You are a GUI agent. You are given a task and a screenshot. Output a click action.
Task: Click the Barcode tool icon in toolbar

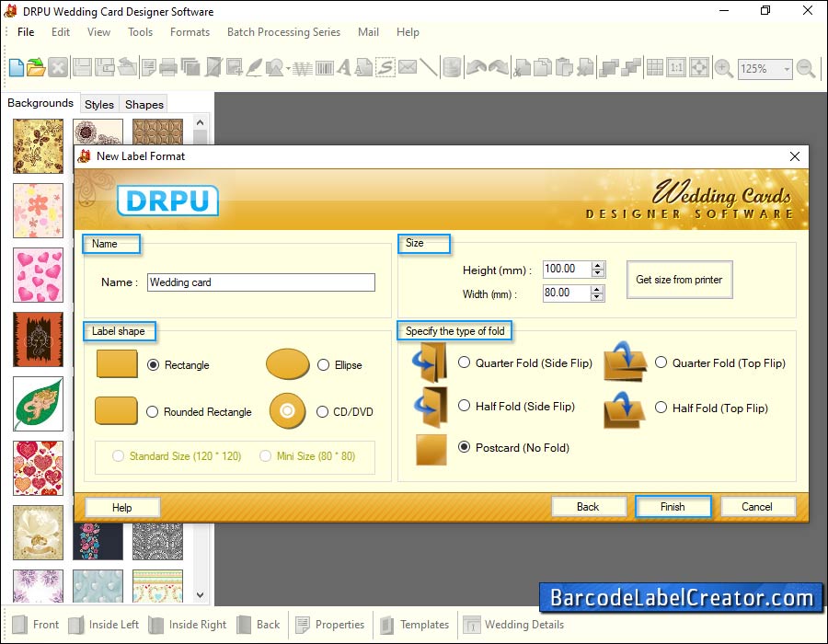tap(324, 68)
